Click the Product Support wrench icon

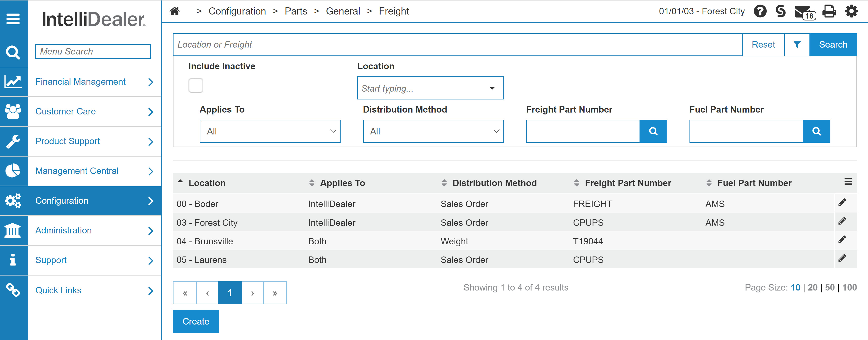pyautogui.click(x=13, y=141)
